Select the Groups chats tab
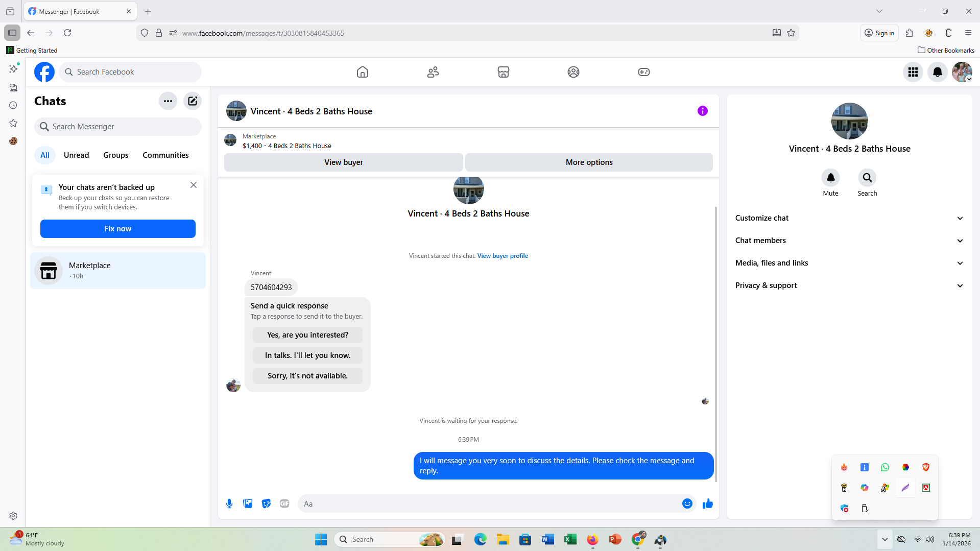 pyautogui.click(x=116, y=155)
